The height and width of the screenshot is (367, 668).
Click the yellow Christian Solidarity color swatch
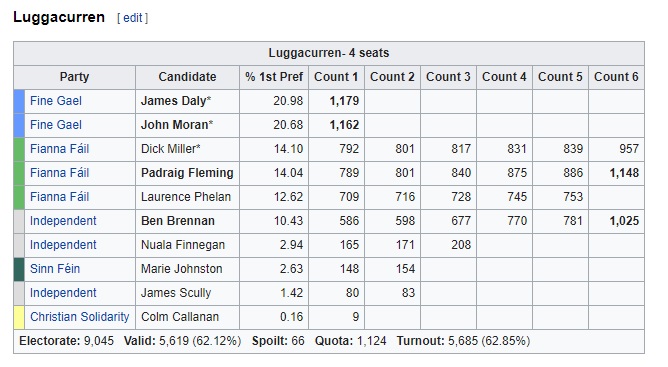[19, 317]
